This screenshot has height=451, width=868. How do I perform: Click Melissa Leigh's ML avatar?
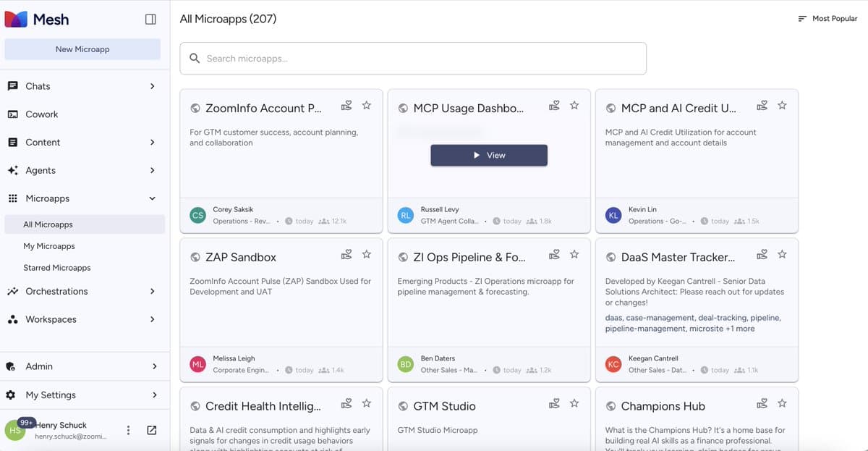[197, 364]
